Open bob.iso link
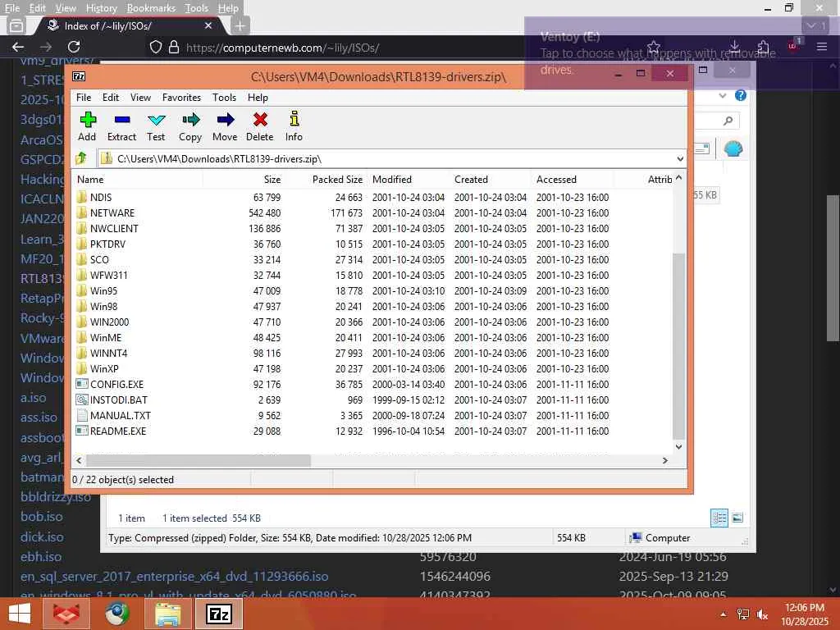840x630 pixels. point(41,517)
